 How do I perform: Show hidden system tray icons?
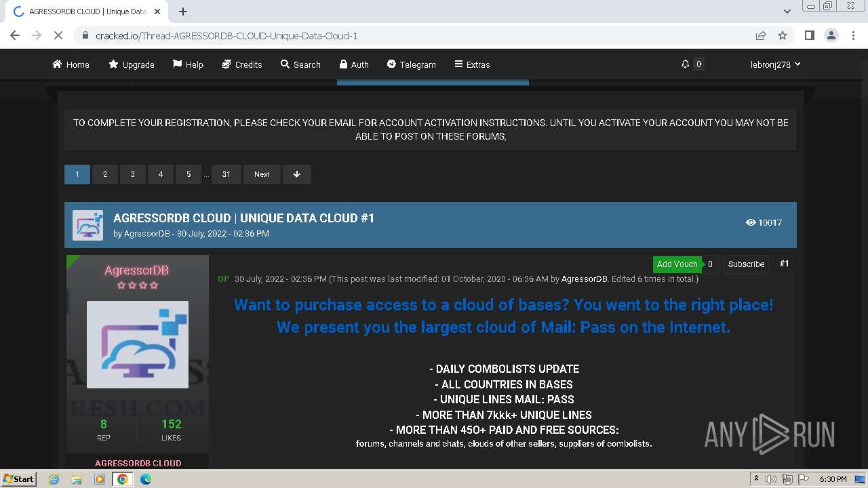tap(756, 479)
